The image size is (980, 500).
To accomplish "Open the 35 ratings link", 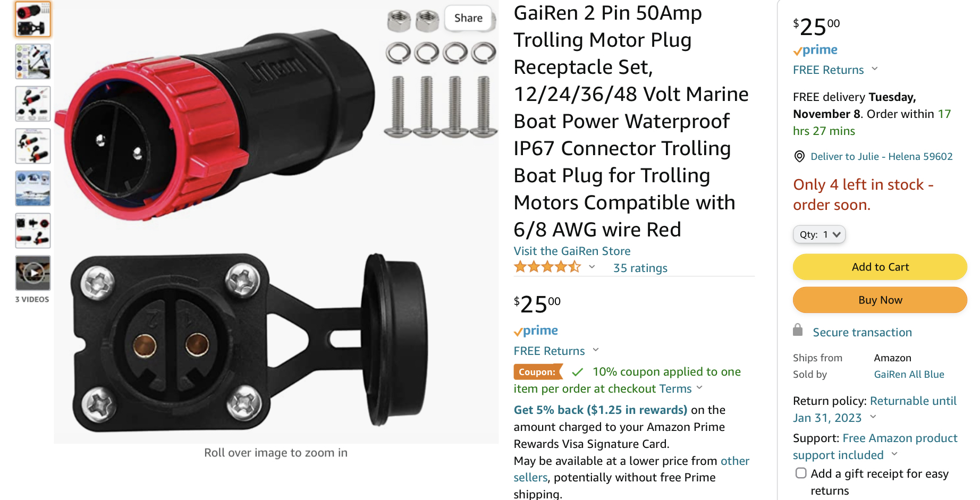I will (x=640, y=268).
